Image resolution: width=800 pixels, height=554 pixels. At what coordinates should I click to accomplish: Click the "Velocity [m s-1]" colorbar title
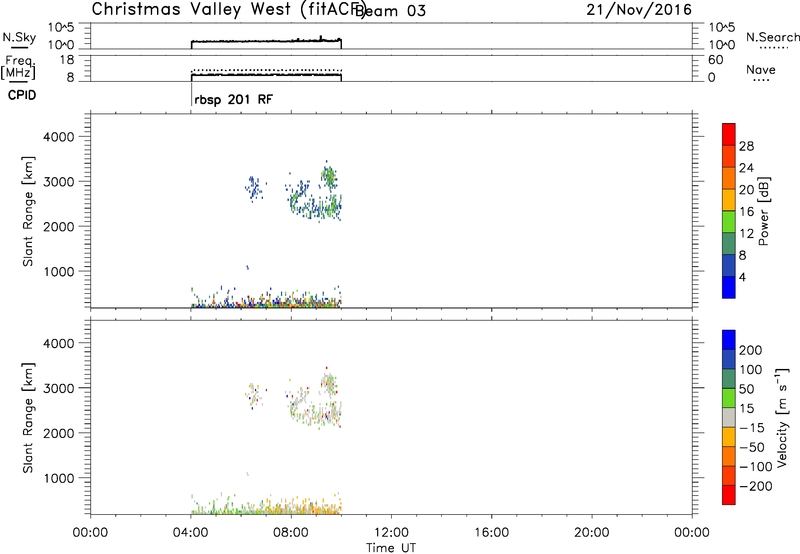pos(782,417)
